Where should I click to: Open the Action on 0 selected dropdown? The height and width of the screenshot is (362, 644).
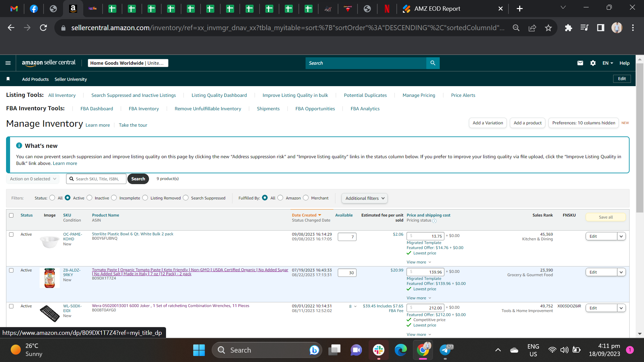coord(33,179)
